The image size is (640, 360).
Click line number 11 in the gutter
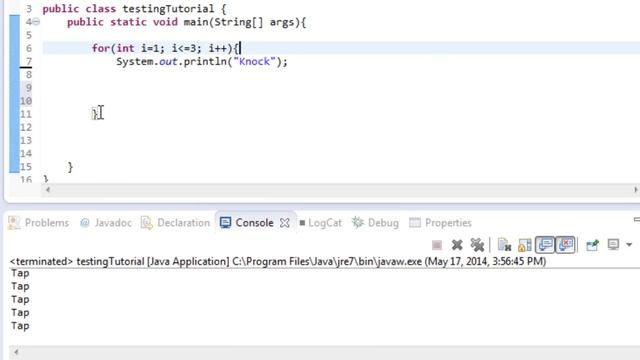point(26,114)
